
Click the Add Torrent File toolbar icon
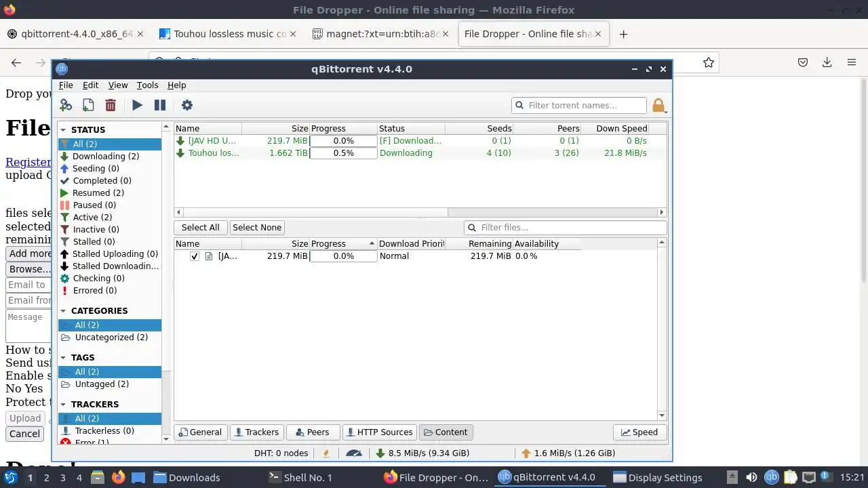tap(88, 105)
